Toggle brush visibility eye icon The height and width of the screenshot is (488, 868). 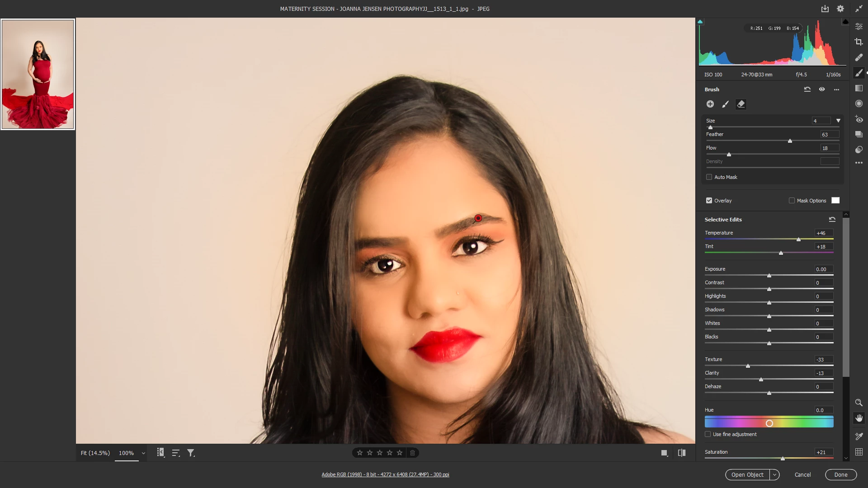click(x=822, y=89)
